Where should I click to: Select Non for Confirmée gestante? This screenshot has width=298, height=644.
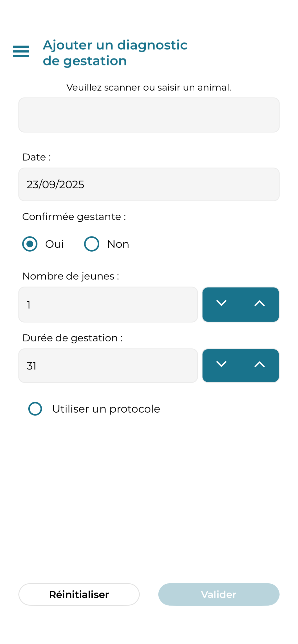[x=92, y=244]
